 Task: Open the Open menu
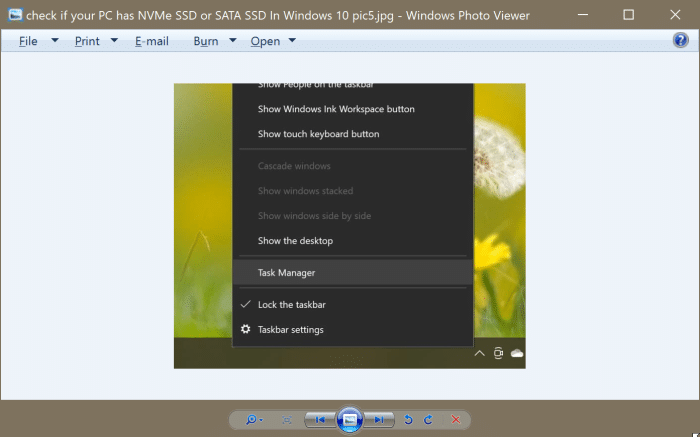coord(265,41)
